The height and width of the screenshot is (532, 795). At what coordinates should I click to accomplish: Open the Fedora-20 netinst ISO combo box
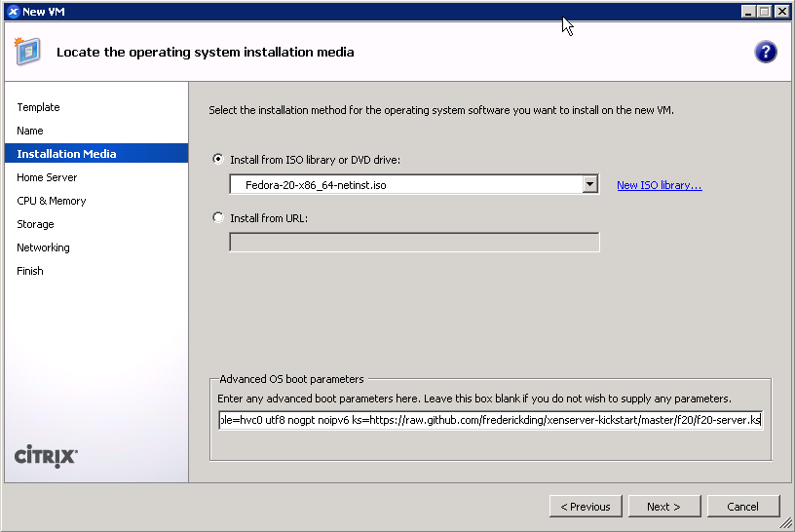[x=414, y=184]
